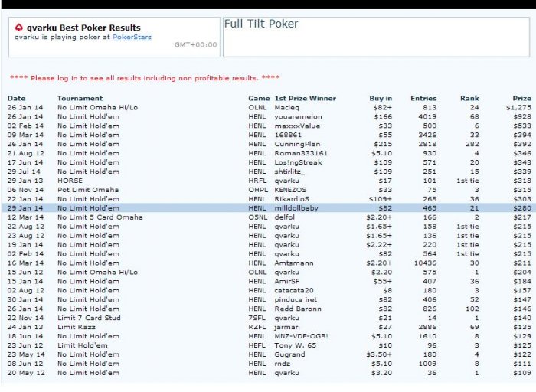Click the Date column header

tap(16, 99)
